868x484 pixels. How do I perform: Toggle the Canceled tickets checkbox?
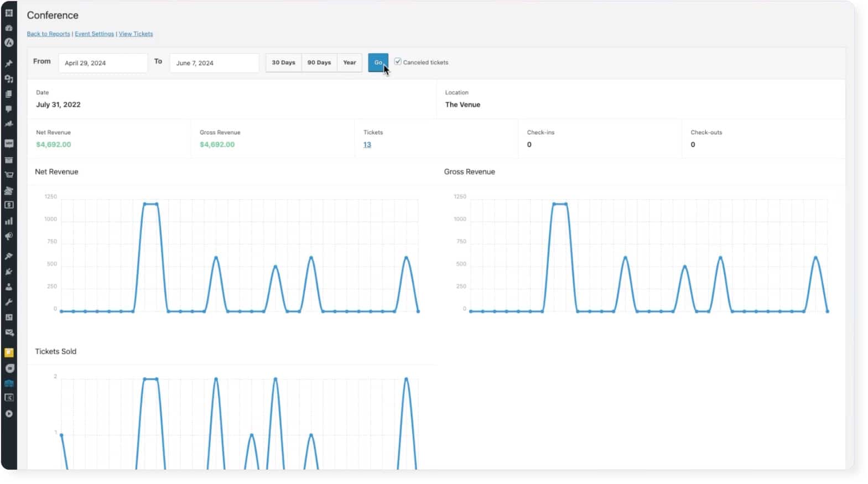pos(398,62)
